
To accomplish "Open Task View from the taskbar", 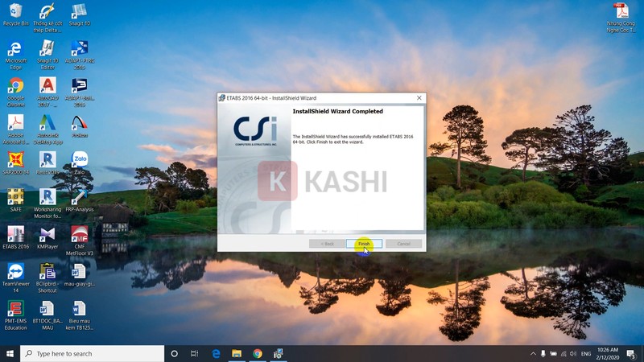I will coord(195,353).
